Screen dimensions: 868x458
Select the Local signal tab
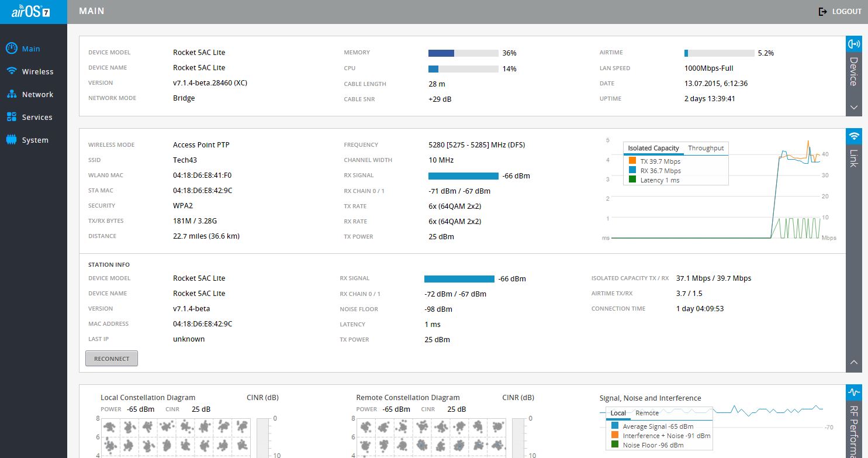618,413
